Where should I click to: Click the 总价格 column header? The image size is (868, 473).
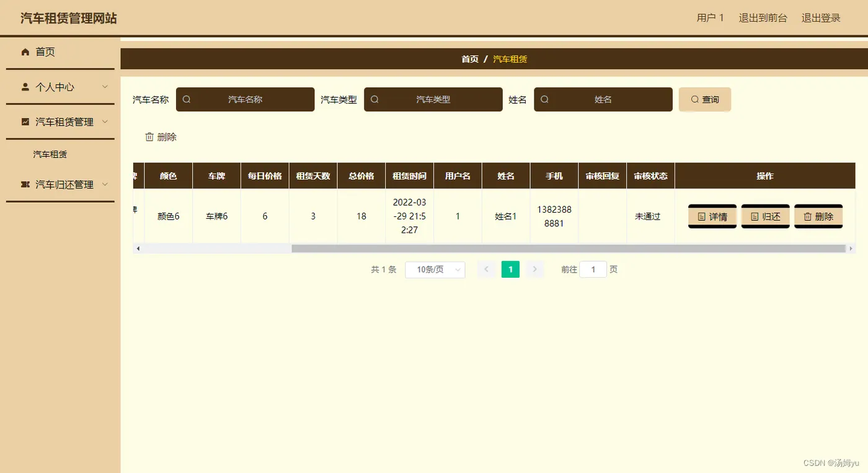[x=361, y=176]
